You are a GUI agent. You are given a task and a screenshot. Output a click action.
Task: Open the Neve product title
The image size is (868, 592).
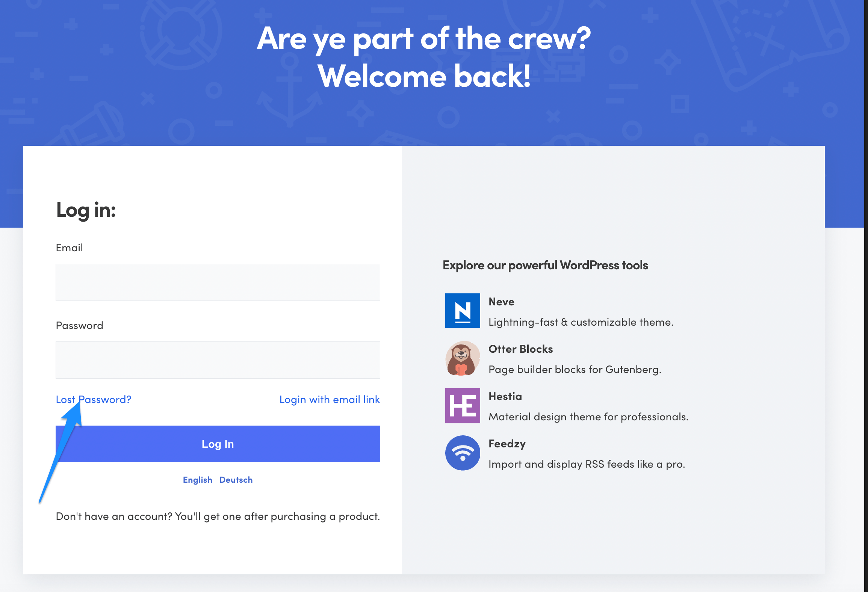(501, 302)
